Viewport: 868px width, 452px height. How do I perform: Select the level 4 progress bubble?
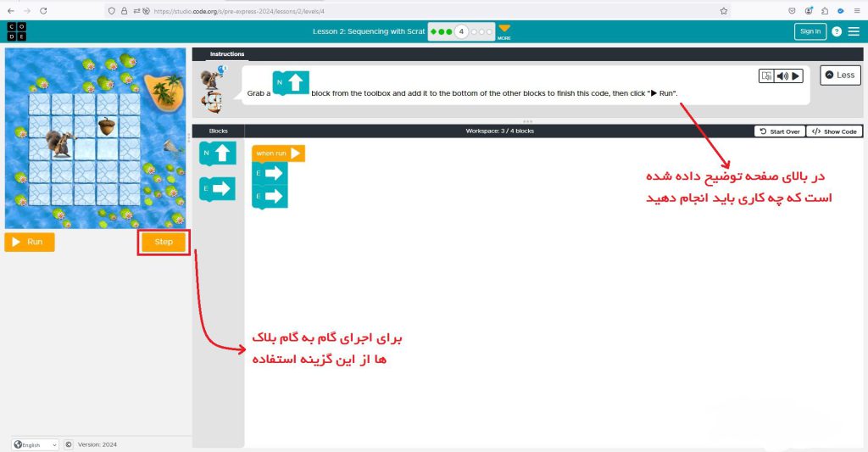coord(461,31)
